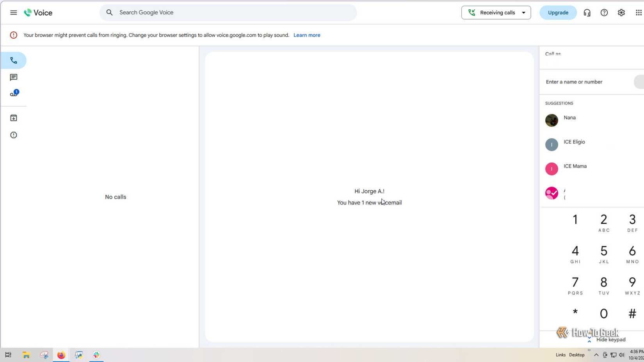The image size is (644, 362).
Task: Open the Spam section icon
Action: [x=14, y=135]
